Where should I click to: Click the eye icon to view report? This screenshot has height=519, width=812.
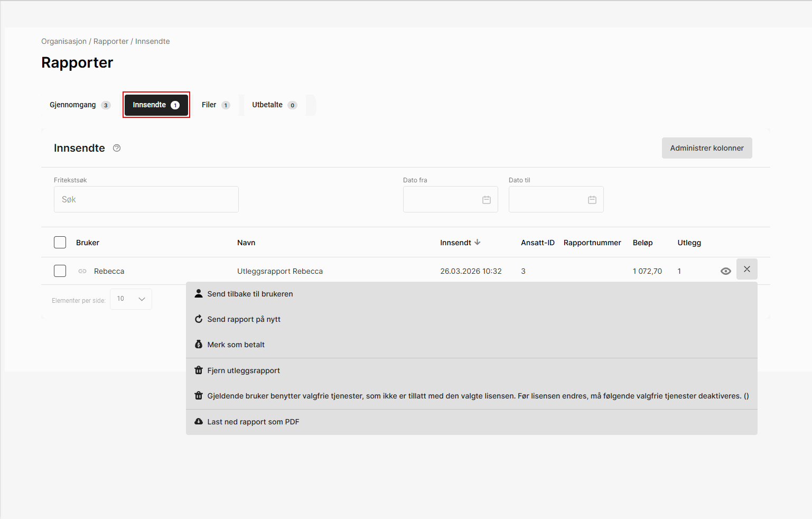click(x=725, y=271)
